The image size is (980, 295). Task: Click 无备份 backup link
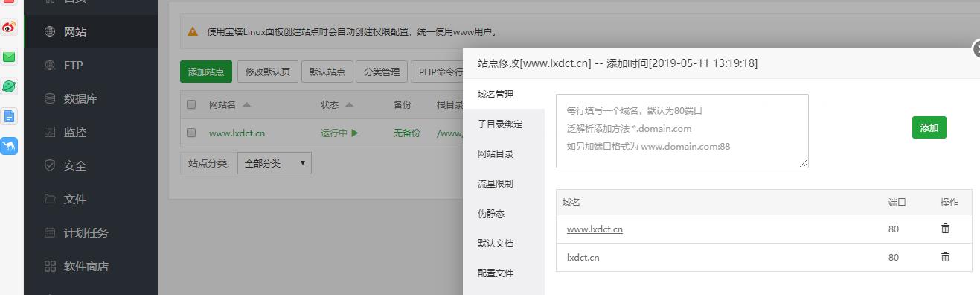(x=407, y=133)
